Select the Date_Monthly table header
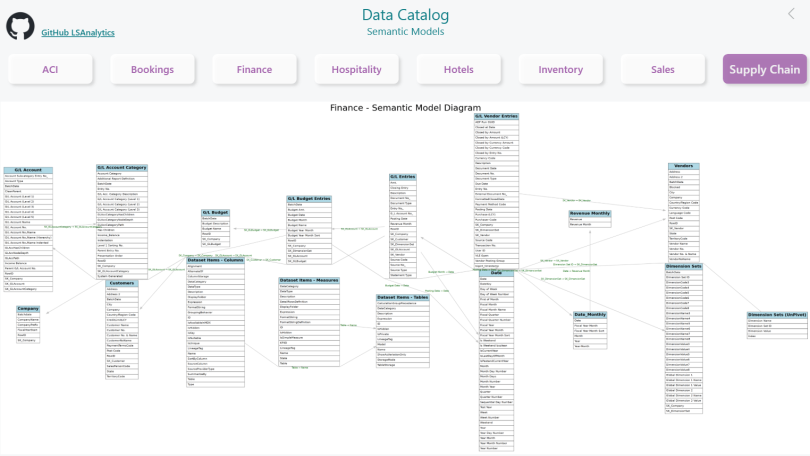810x456 pixels. pyautogui.click(x=590, y=314)
